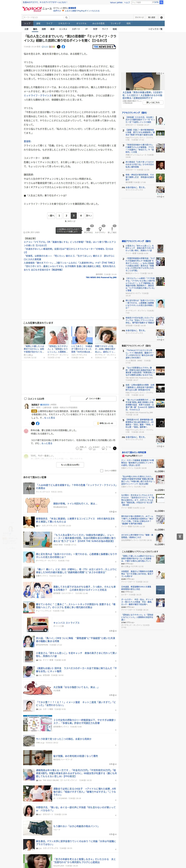
Task: Click the ログイン link
Action: 57,11
